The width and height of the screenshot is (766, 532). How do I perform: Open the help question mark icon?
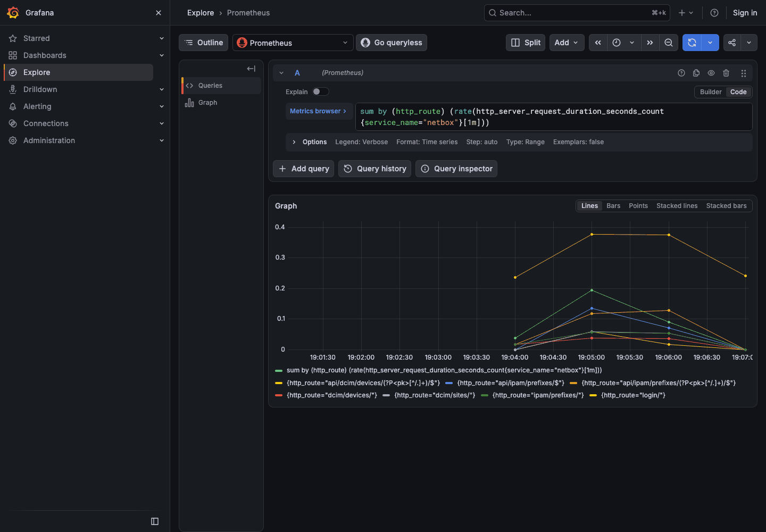tap(714, 13)
